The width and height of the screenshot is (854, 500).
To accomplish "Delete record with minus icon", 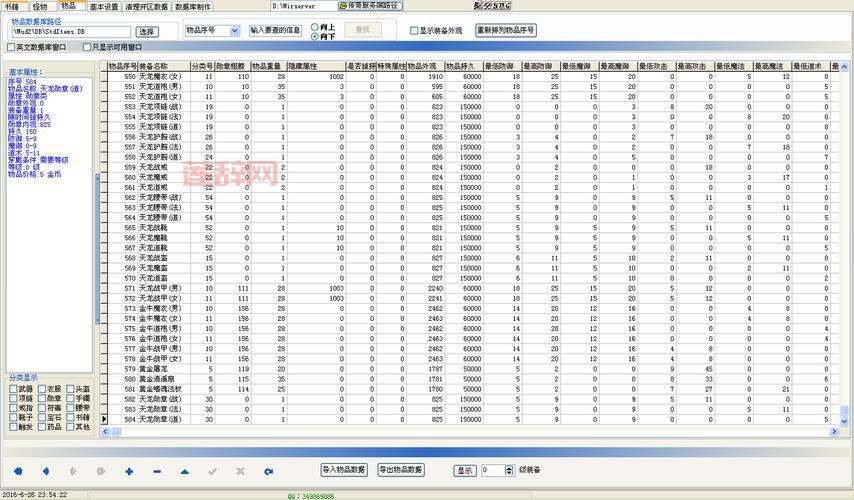I will click(x=157, y=470).
